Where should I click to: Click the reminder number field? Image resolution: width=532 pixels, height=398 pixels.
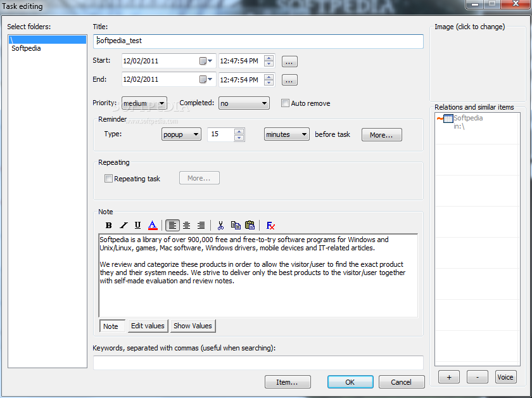click(x=221, y=134)
